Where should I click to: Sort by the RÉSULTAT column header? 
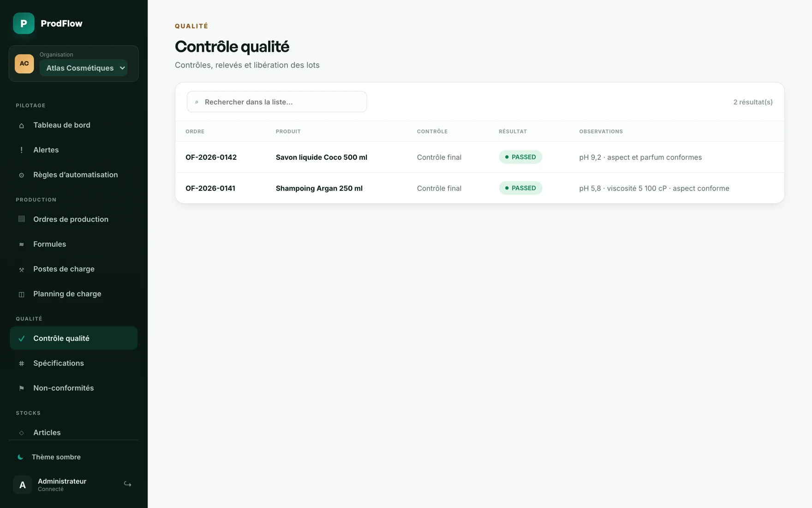coord(513,132)
